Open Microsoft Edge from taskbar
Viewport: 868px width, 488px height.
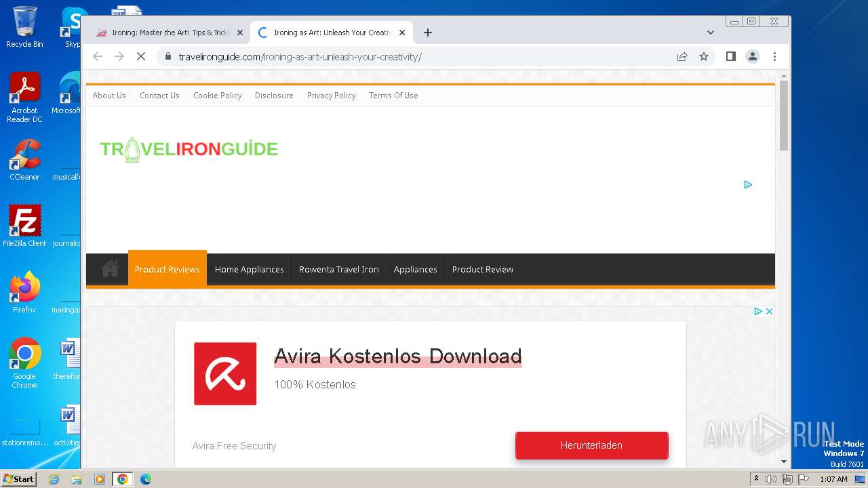coord(145,479)
